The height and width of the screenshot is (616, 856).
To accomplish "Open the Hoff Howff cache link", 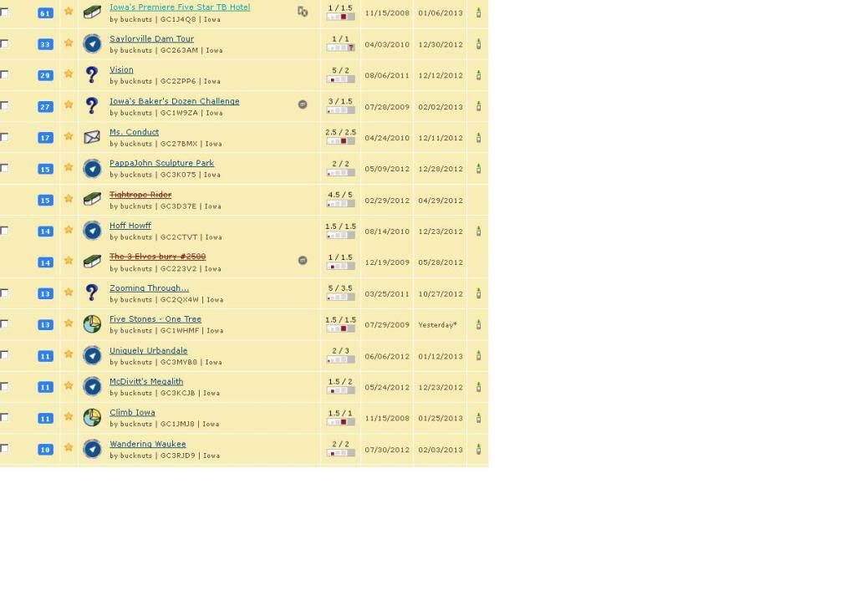I will 130,226.
